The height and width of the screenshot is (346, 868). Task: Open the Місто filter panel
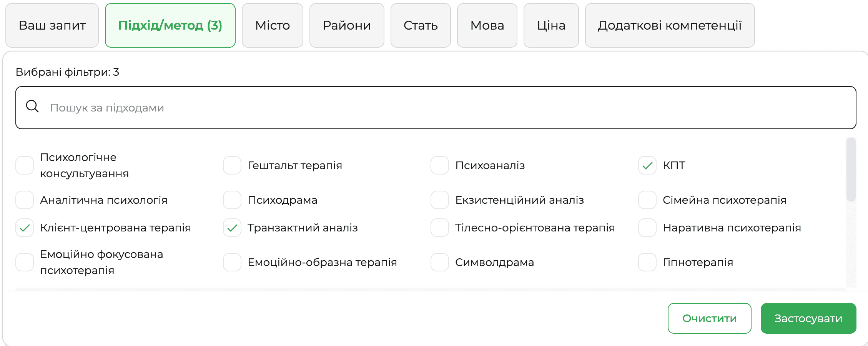point(272,25)
